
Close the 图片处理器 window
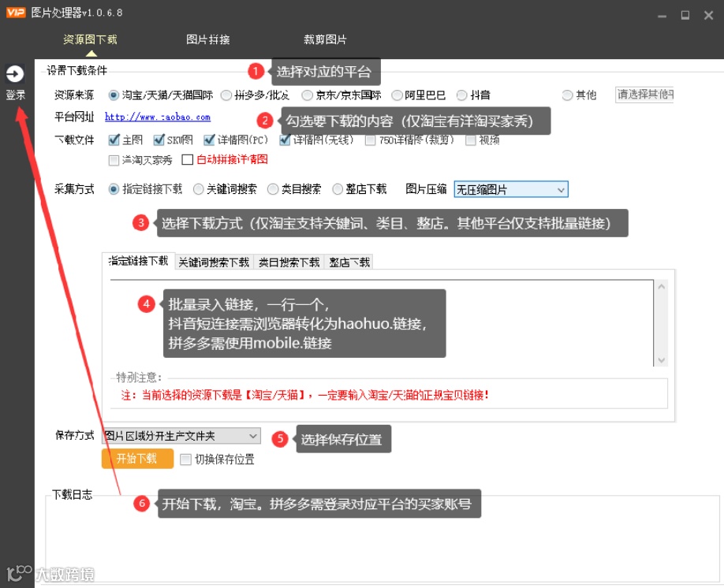[x=709, y=15]
